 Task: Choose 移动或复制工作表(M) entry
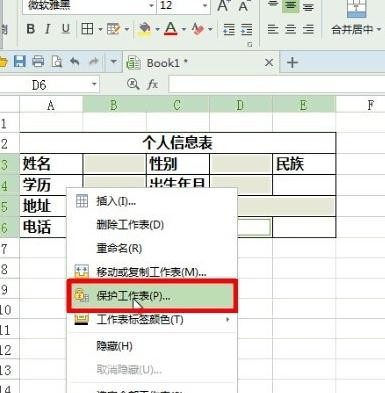(152, 272)
